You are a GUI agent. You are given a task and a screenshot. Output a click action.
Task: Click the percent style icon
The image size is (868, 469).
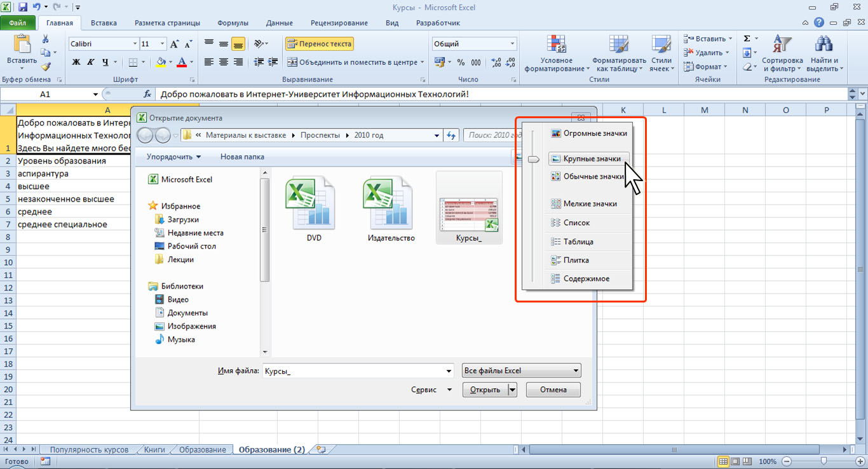pos(461,62)
